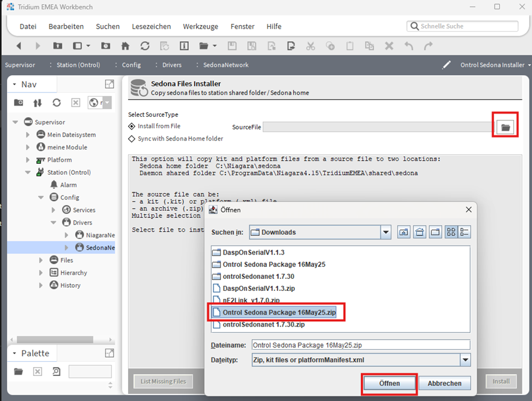Screen dimensions: 532x401
Task: Select file DaspOnSerialV1.1.3.zip
Action: 254,288
